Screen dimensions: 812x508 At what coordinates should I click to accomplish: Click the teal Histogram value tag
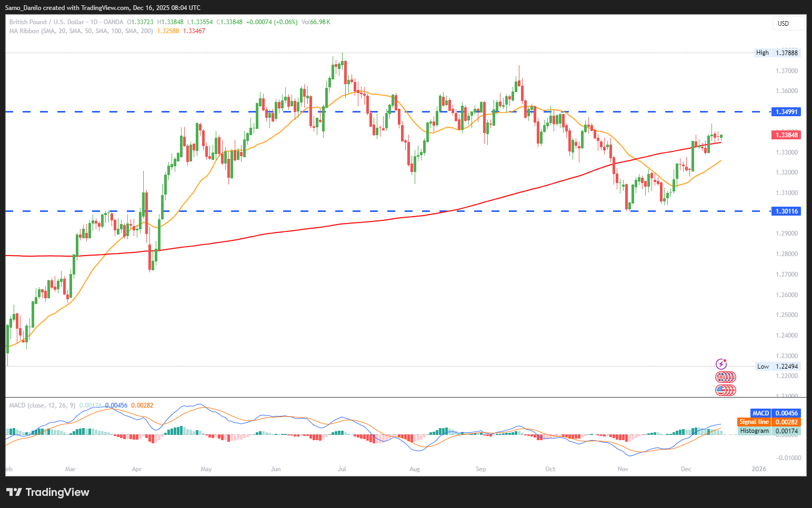click(769, 431)
